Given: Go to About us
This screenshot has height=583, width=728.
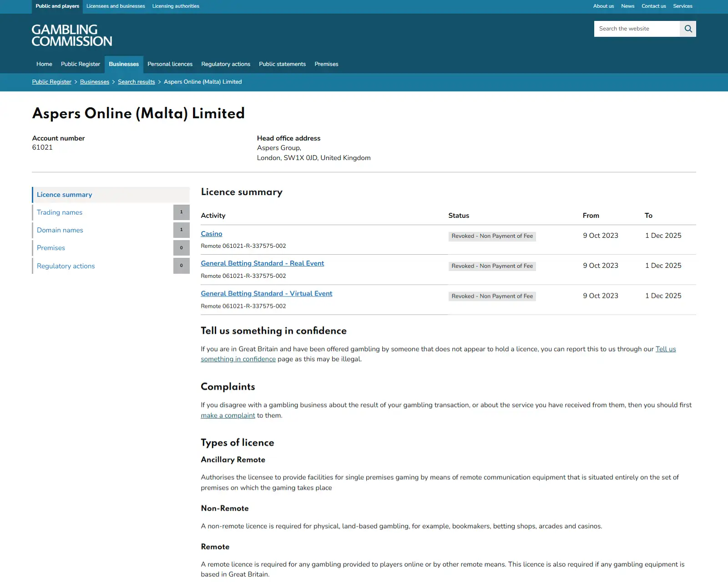Looking at the screenshot, I should [x=603, y=6].
